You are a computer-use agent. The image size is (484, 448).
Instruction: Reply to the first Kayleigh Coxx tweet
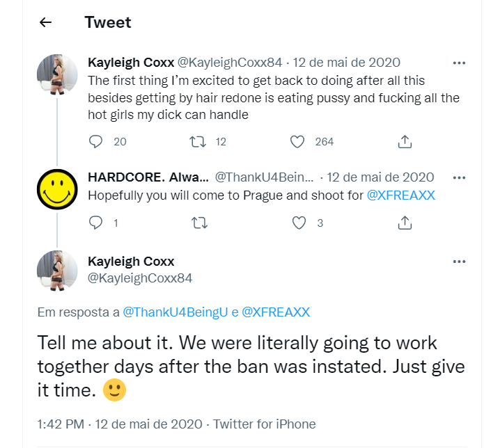[97, 141]
